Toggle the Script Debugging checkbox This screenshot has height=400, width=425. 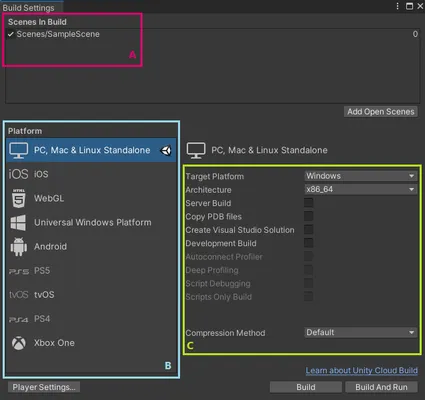pos(308,283)
